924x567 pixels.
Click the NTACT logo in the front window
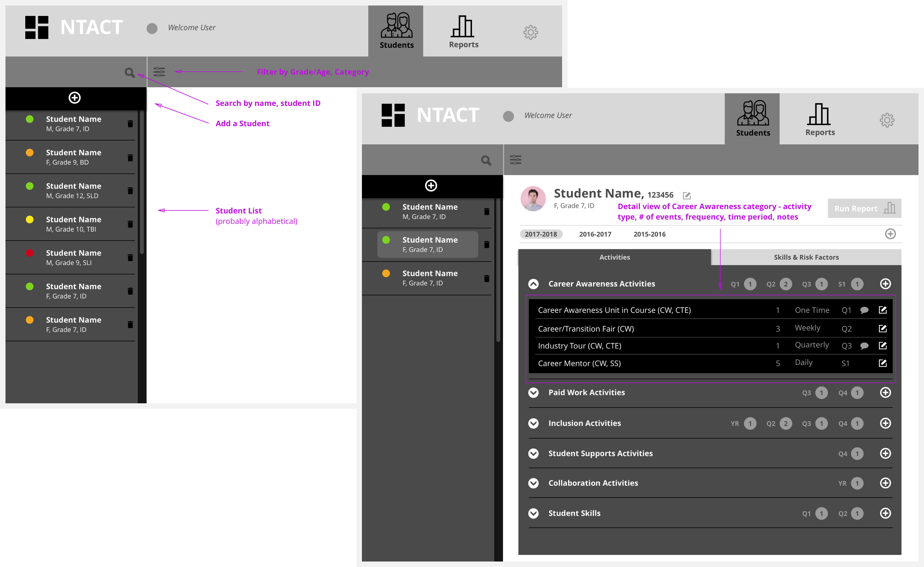393,115
